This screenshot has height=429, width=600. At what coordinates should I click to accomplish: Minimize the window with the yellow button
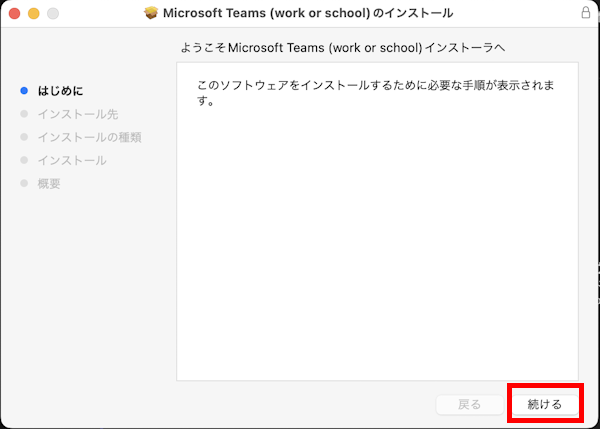(x=33, y=13)
